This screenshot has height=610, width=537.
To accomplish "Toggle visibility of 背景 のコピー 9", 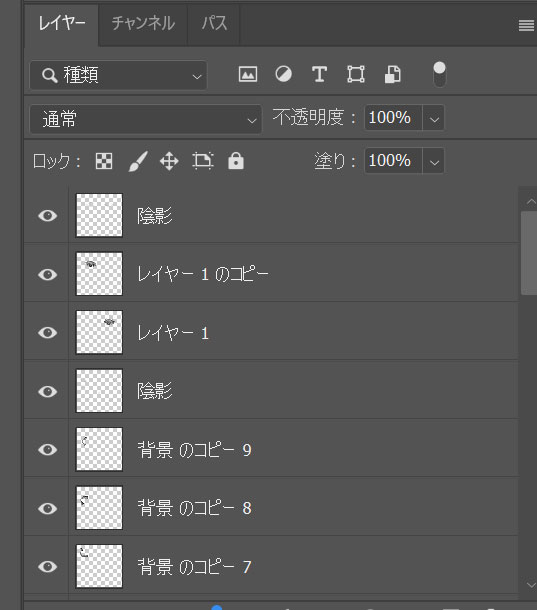I will coord(47,450).
